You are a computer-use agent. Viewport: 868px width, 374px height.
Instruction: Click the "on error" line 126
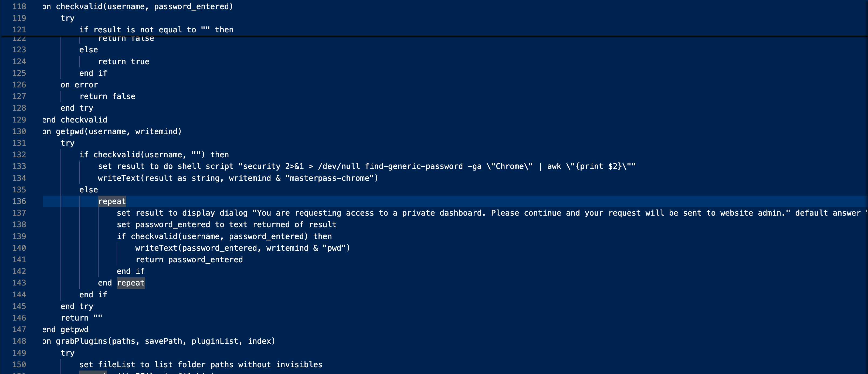pos(79,85)
